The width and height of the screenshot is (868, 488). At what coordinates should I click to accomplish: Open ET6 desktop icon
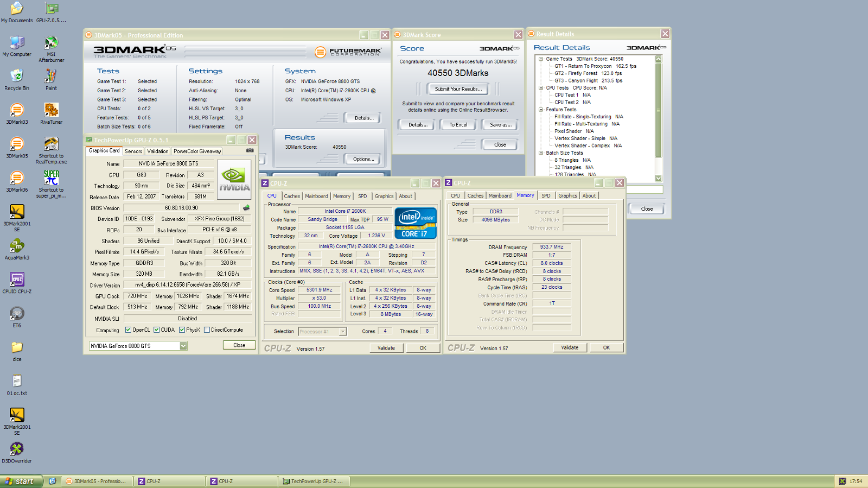pyautogui.click(x=17, y=318)
